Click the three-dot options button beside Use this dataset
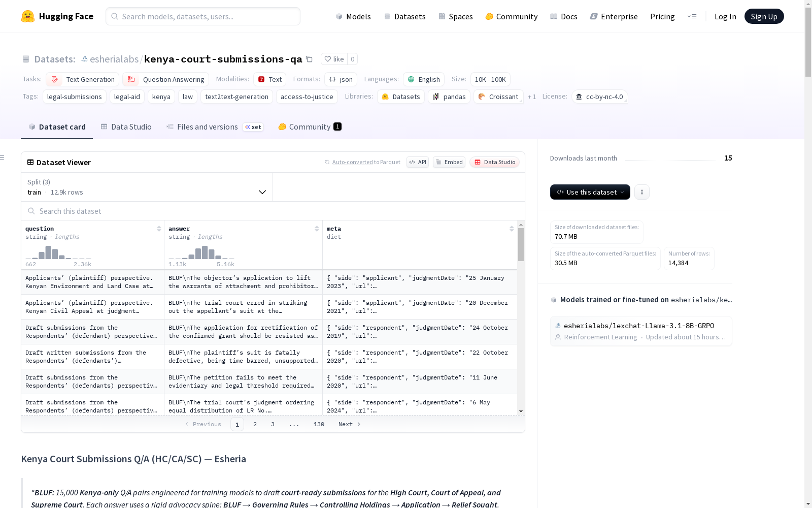The height and width of the screenshot is (508, 812). (x=642, y=192)
